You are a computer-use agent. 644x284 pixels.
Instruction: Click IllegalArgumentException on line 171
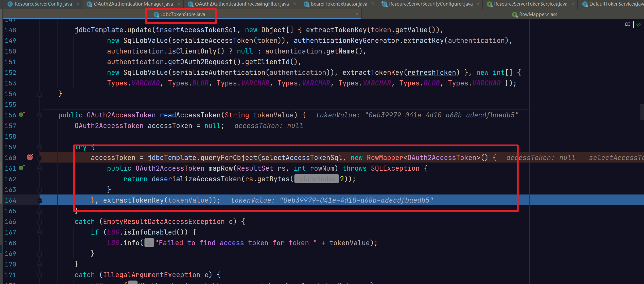tap(152, 275)
